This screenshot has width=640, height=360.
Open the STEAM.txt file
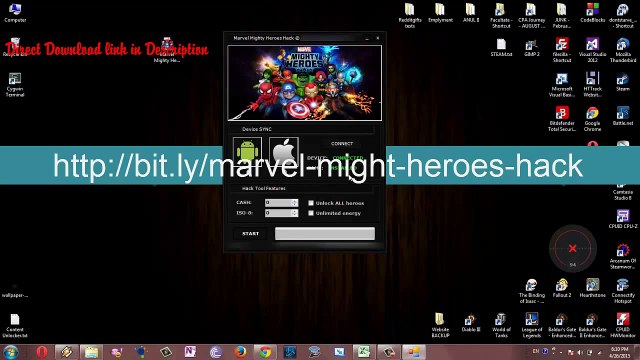coord(501,47)
